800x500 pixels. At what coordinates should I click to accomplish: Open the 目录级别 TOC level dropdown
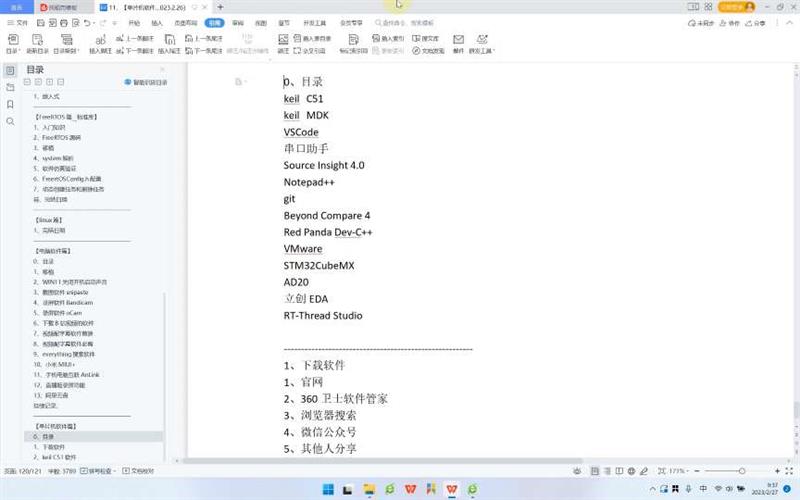(x=66, y=43)
